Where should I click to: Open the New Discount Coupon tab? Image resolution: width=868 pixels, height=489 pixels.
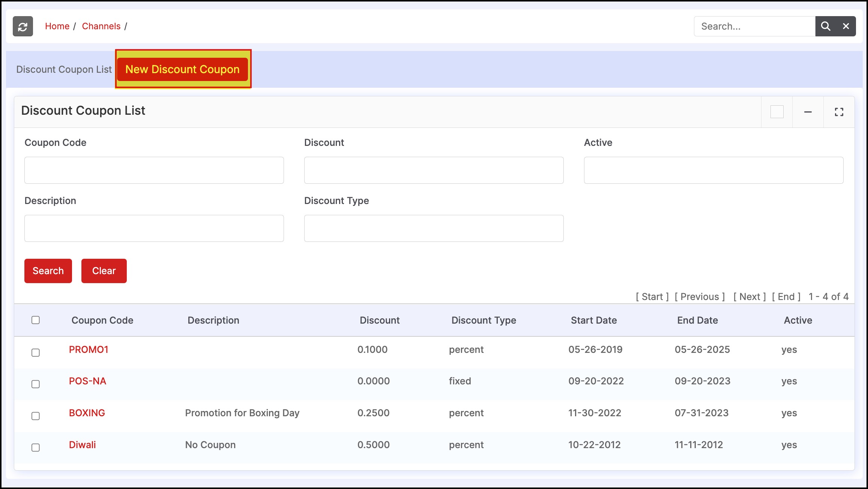pyautogui.click(x=183, y=69)
